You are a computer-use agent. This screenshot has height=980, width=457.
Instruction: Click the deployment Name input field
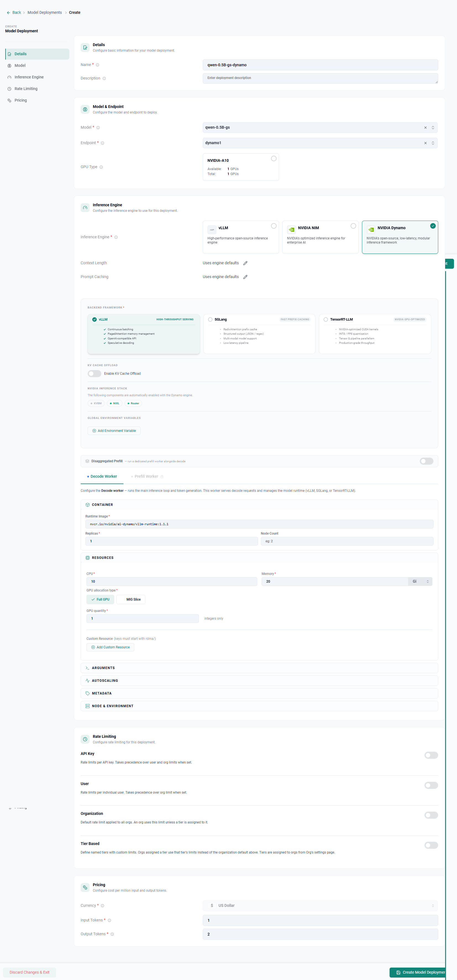[321, 65]
